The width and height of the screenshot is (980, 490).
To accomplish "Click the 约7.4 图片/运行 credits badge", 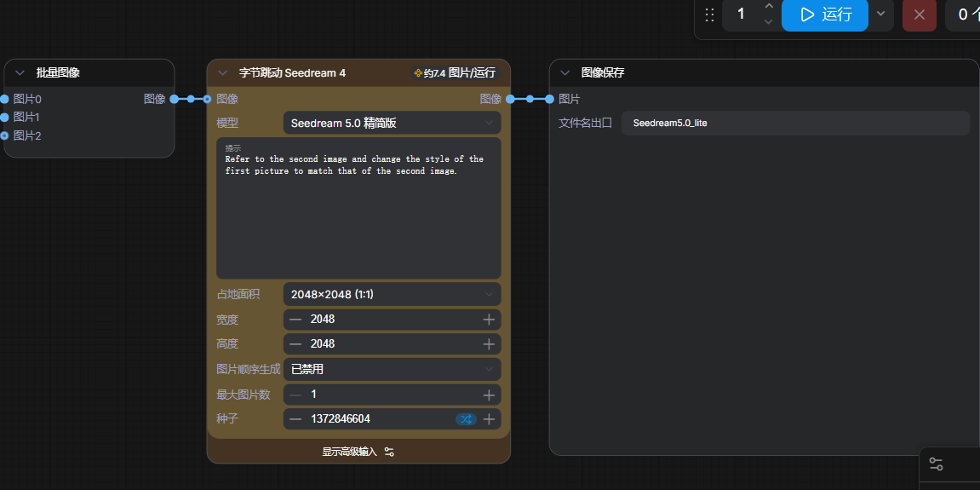I will point(456,73).
